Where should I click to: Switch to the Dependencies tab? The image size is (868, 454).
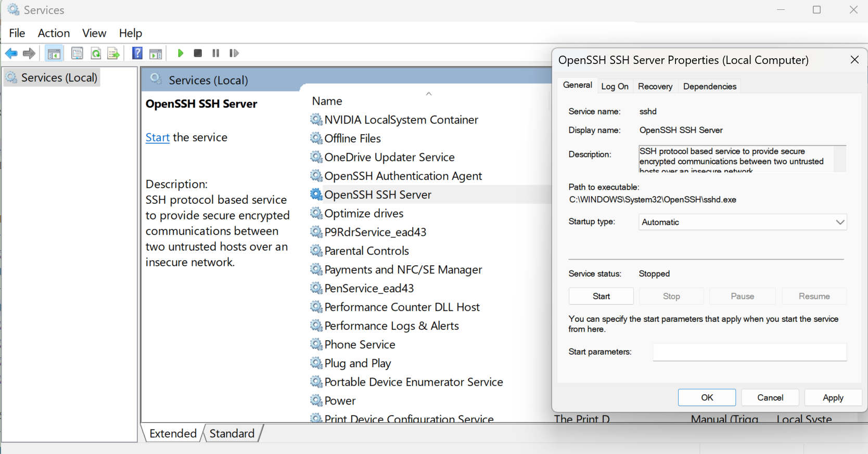tap(710, 86)
